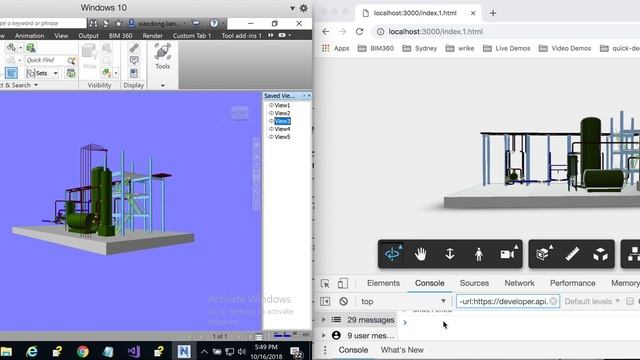
Task: Click the favorites star in title bar
Action: pyautogui.click(x=118, y=23)
